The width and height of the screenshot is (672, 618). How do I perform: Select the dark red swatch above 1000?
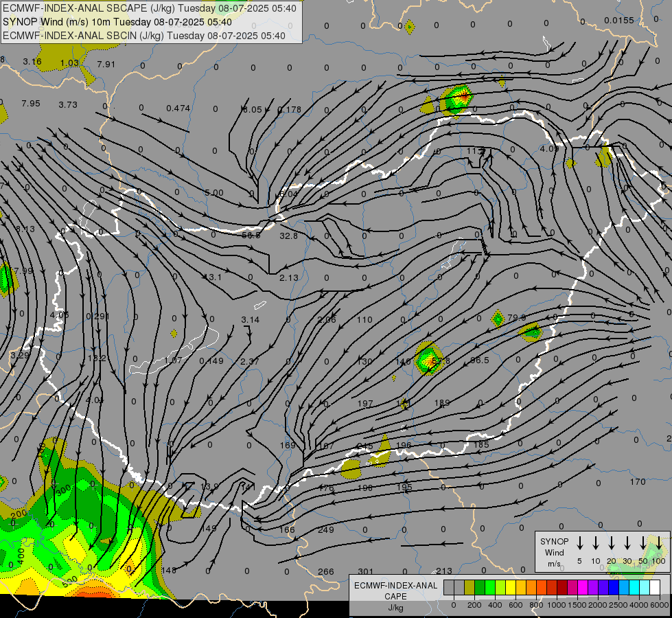click(x=562, y=587)
